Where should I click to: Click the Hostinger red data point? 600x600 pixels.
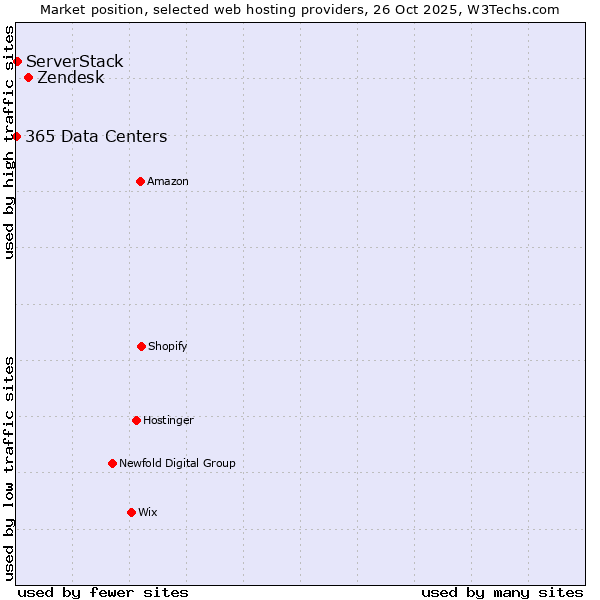click(x=136, y=420)
